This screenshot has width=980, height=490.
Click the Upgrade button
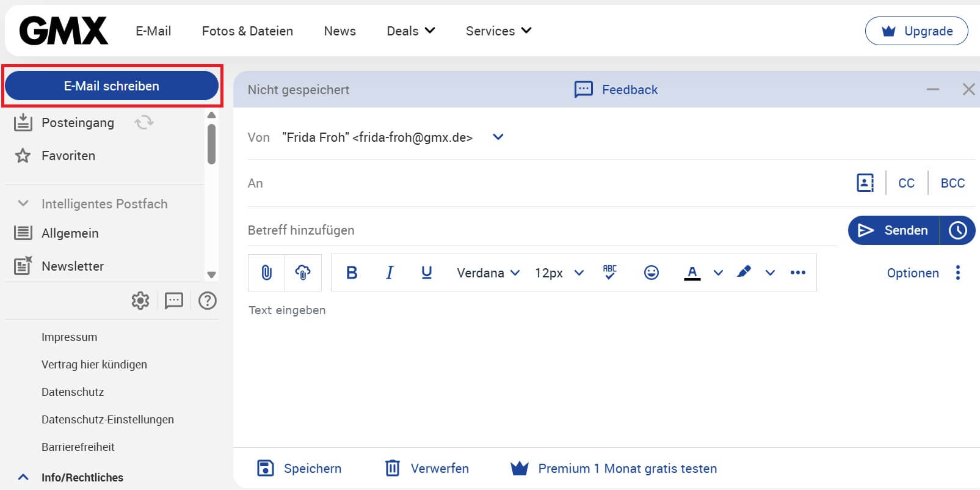pyautogui.click(x=916, y=31)
